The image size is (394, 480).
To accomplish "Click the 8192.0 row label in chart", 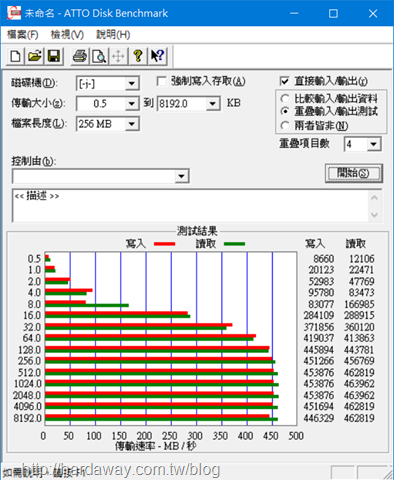I will coord(27,418).
